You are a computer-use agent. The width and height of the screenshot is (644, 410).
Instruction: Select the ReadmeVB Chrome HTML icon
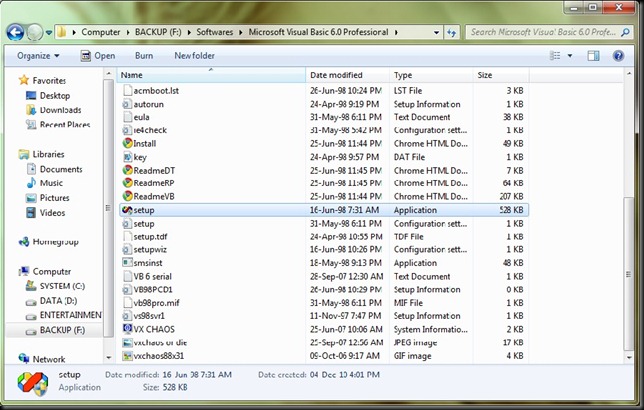click(x=127, y=196)
